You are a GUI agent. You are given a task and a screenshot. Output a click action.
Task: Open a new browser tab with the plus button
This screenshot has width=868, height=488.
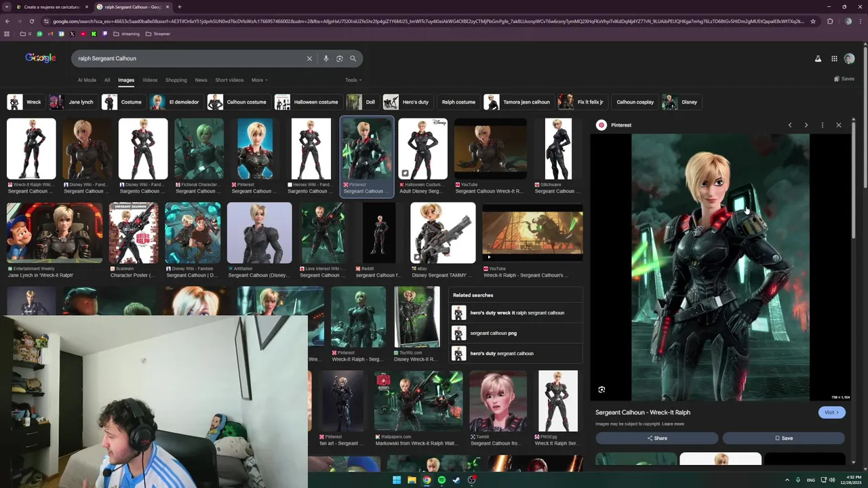(179, 7)
